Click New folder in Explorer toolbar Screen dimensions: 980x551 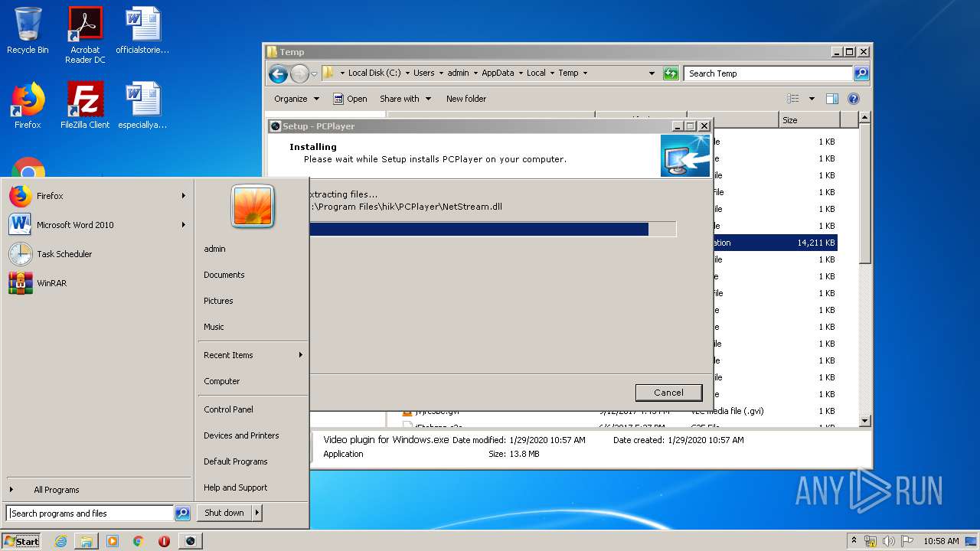466,99
